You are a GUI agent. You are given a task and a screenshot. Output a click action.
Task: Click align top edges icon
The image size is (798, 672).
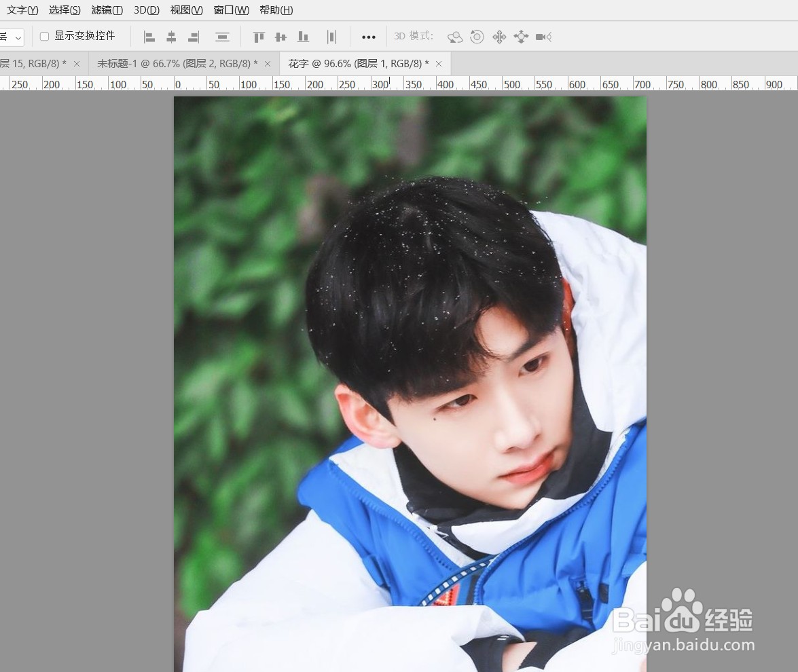259,37
